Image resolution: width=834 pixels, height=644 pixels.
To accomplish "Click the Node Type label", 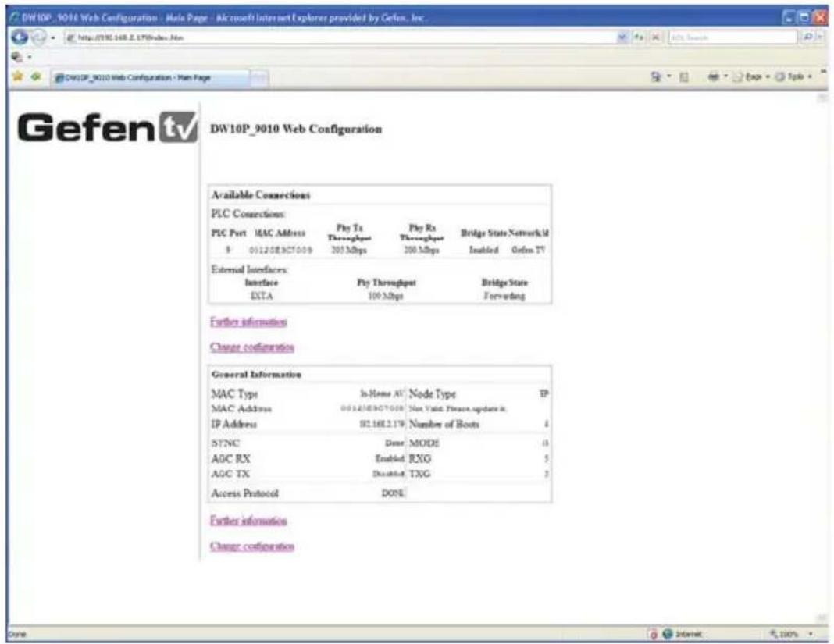I will pos(433,394).
